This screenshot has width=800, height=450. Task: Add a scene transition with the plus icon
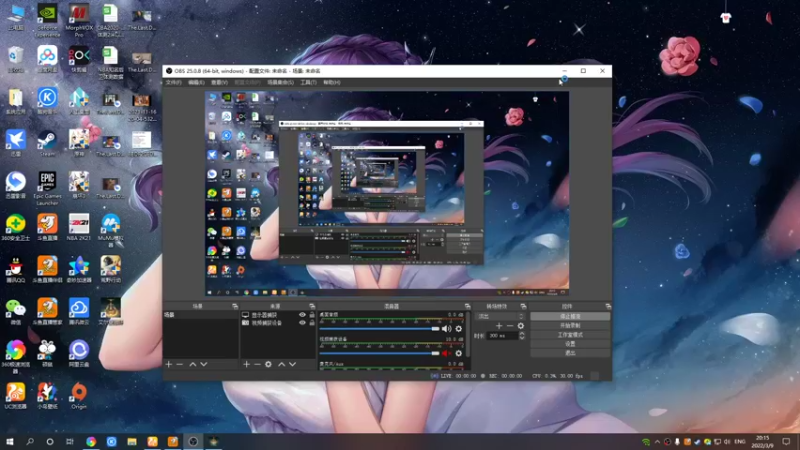coord(499,326)
